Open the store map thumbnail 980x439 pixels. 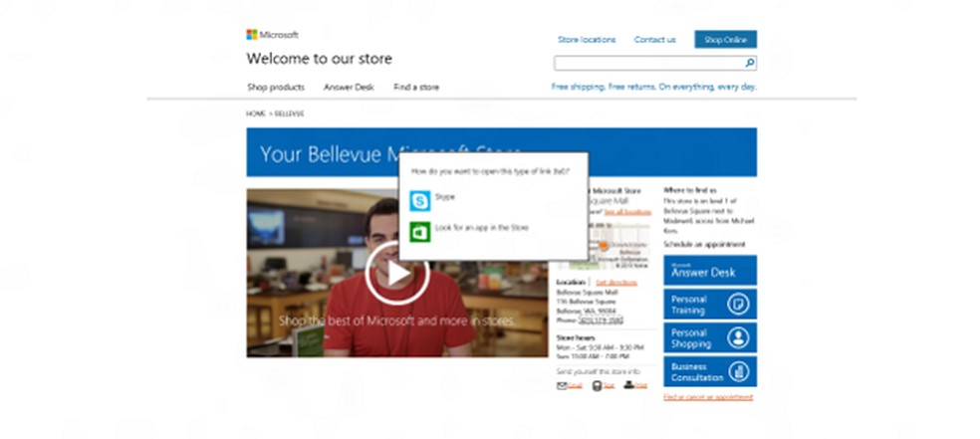[618, 245]
